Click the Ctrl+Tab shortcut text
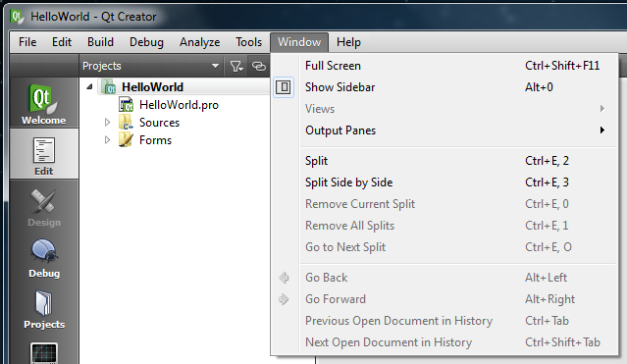The image size is (627, 364). click(547, 321)
